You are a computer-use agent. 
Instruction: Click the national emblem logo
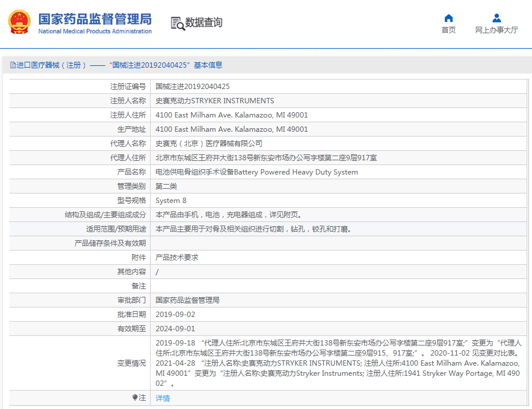[20, 22]
